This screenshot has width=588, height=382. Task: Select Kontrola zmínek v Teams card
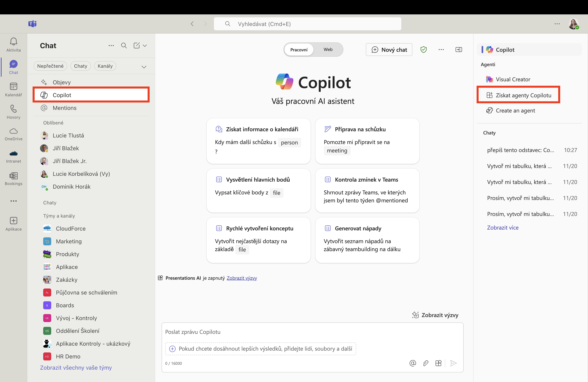point(367,191)
